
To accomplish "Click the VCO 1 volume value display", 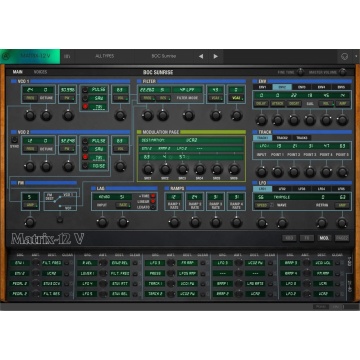I will pos(120,90).
